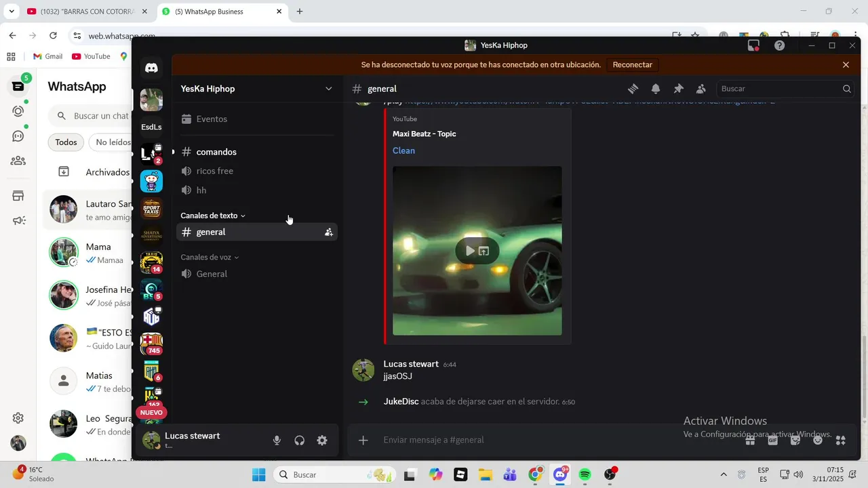Image resolution: width=868 pixels, height=488 pixels.
Task: Click the NUEVO unread pill
Action: click(151, 412)
